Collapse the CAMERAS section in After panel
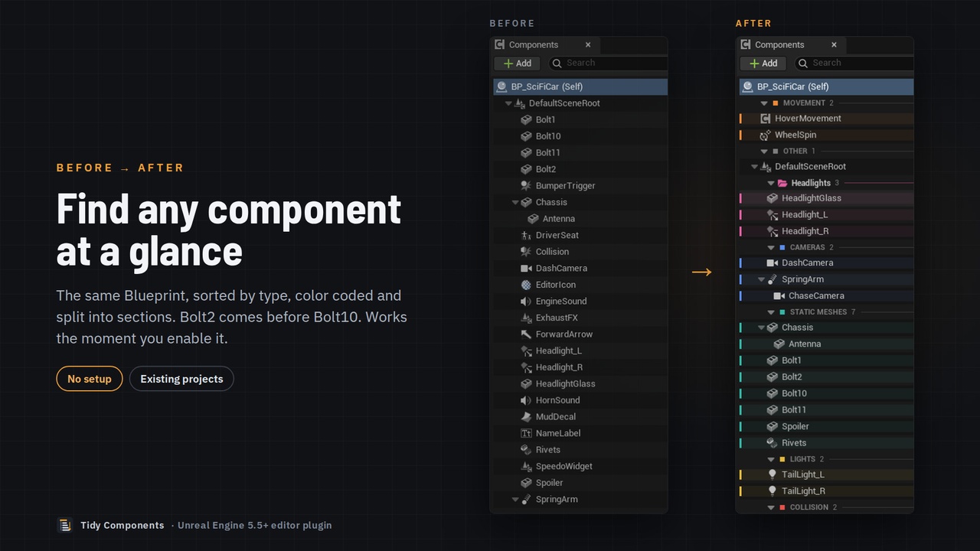This screenshot has width=980, height=551. (x=771, y=248)
